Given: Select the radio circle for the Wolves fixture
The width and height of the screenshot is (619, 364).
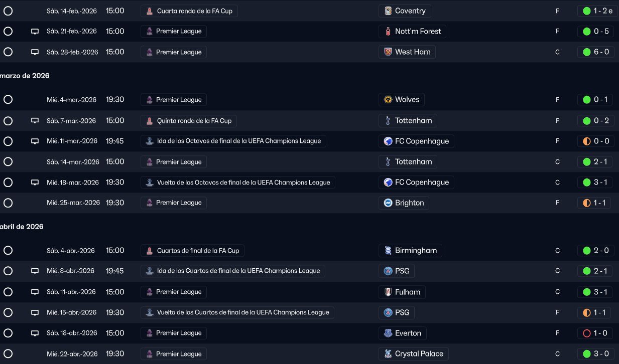Looking at the screenshot, I should pyautogui.click(x=8, y=100).
